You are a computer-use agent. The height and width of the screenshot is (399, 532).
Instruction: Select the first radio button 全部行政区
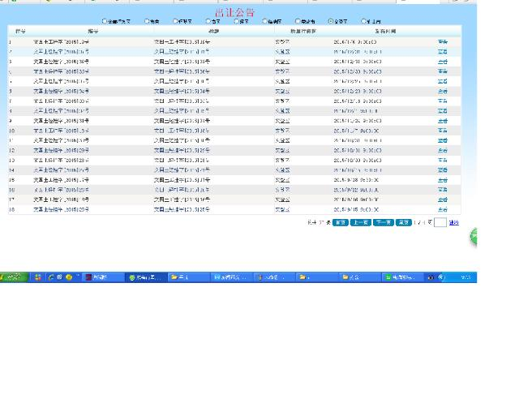point(105,21)
